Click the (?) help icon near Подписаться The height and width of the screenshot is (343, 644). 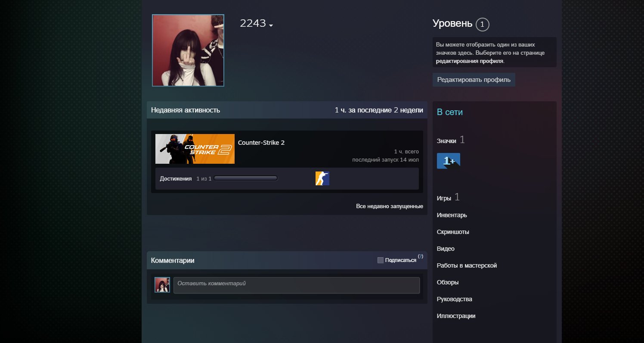coord(421,256)
